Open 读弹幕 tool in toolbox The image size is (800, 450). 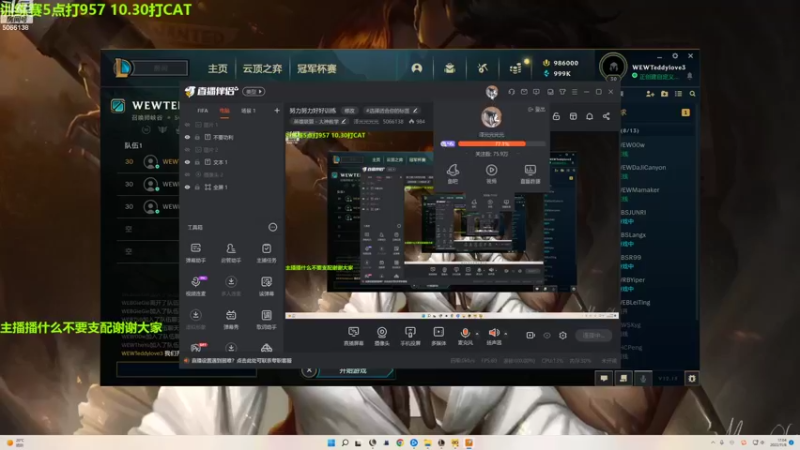tap(266, 286)
